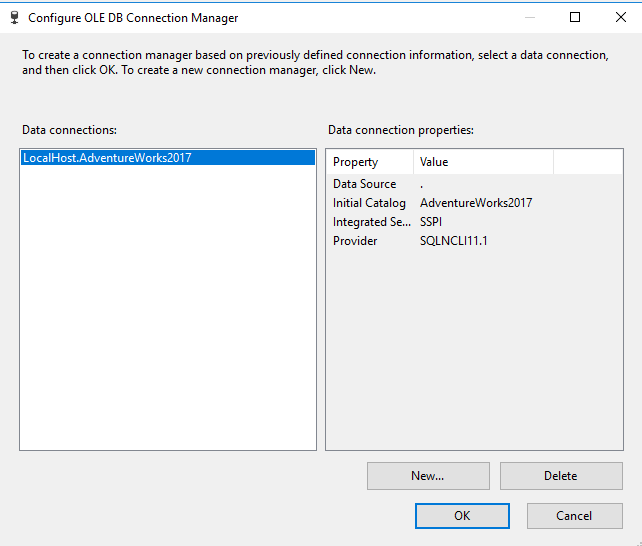
Task: Click the Property column header
Action: [356, 162]
